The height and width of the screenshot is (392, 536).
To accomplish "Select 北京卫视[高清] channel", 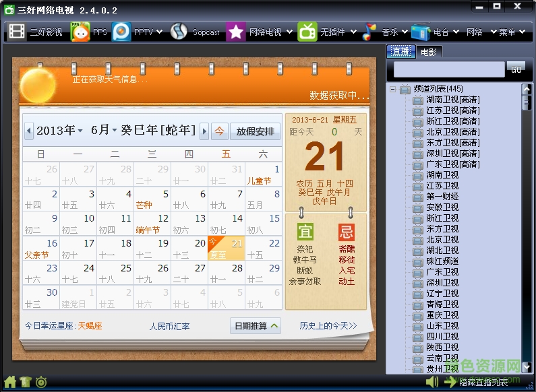I will (453, 132).
